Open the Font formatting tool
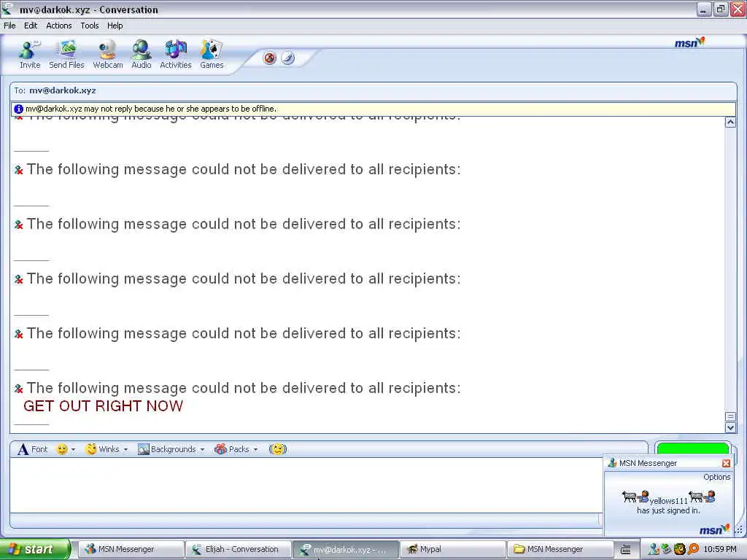This screenshot has height=560, width=747. 32,449
